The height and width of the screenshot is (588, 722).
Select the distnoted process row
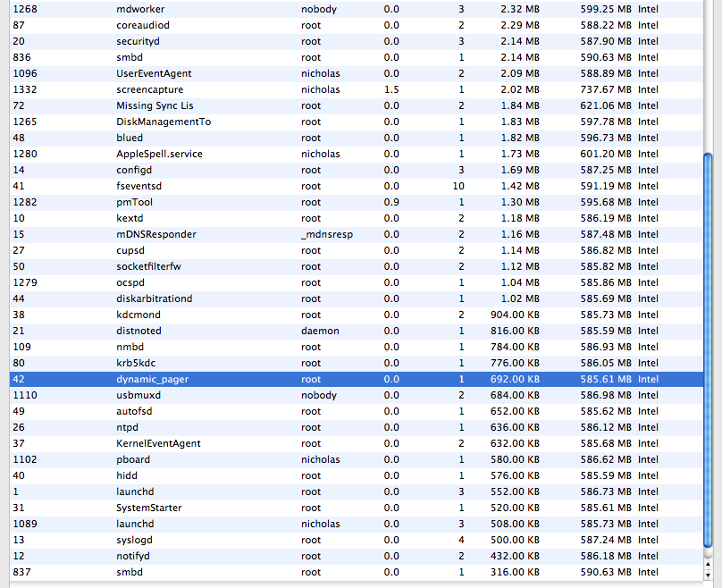(x=357, y=332)
